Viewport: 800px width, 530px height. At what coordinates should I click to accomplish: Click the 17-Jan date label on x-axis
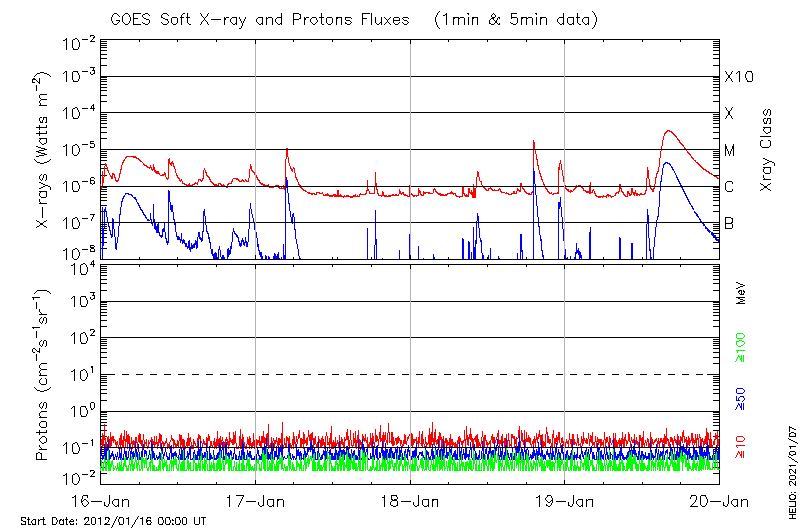[256, 502]
